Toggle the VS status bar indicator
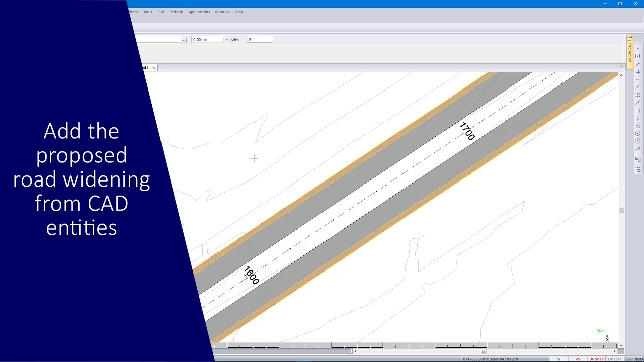644x362 pixels. [x=578, y=359]
